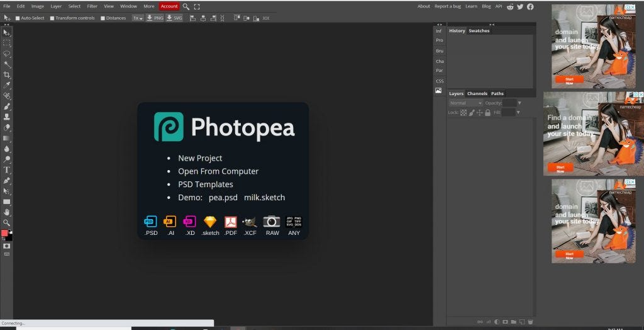The width and height of the screenshot is (644, 330).
Task: Toggle lock all padlock icon
Action: tap(487, 112)
